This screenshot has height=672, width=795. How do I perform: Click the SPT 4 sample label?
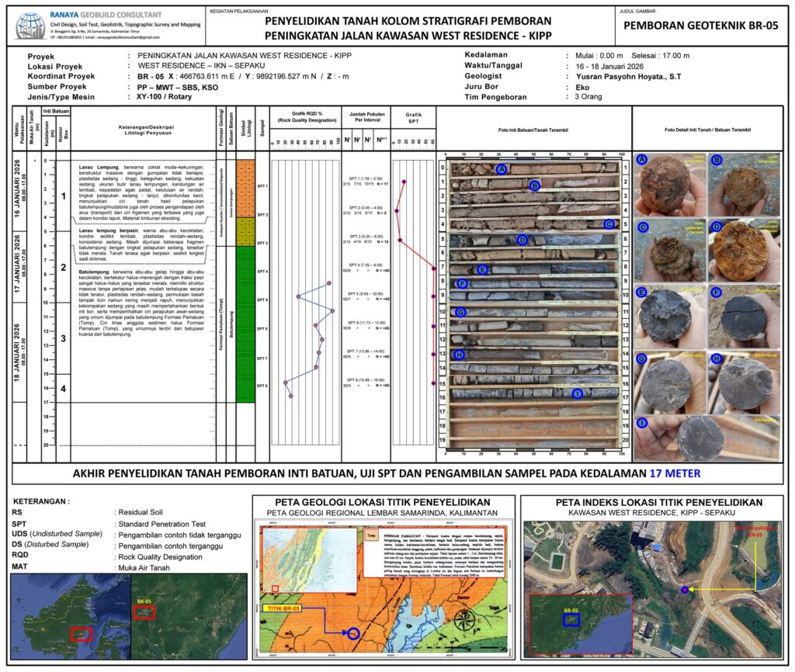coord(262,272)
